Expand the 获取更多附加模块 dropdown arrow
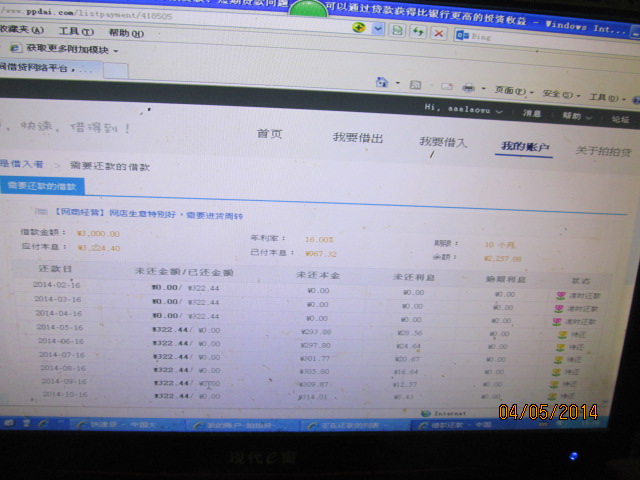Viewport: 640px width, 480px height. coord(116,51)
